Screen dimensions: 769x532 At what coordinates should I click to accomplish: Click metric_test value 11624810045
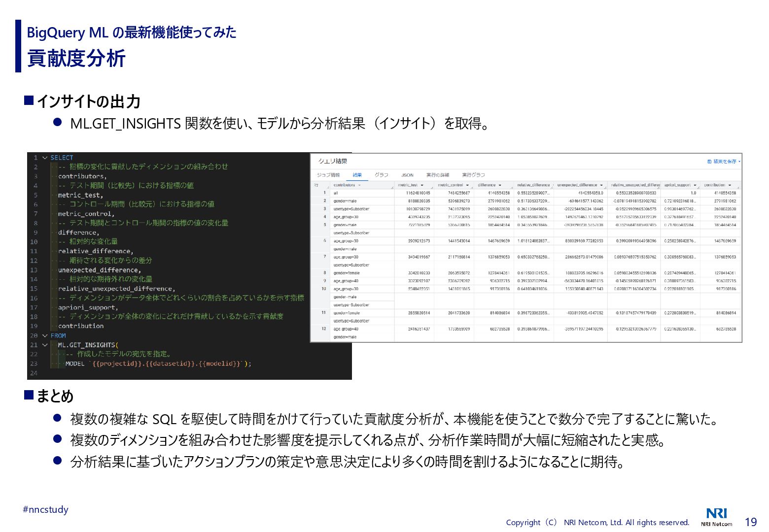tap(418, 193)
